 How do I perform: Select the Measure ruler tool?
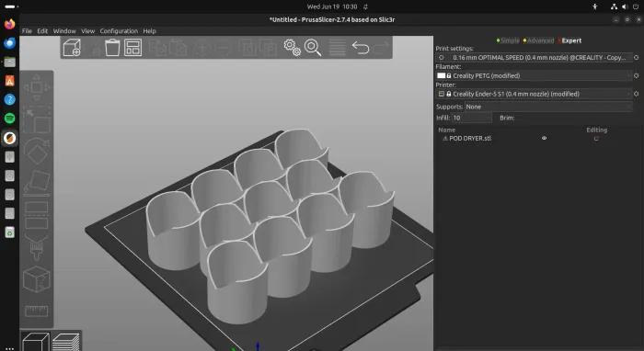[37, 311]
